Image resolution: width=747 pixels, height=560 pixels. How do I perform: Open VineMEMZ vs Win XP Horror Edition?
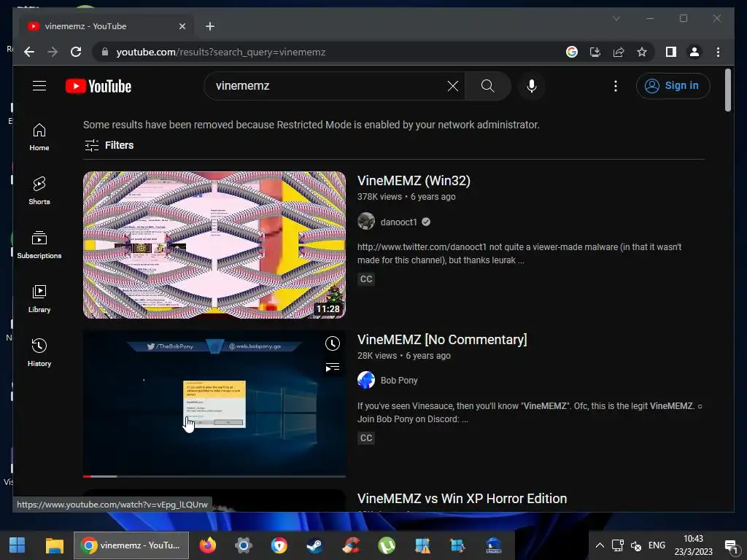pyautogui.click(x=462, y=499)
